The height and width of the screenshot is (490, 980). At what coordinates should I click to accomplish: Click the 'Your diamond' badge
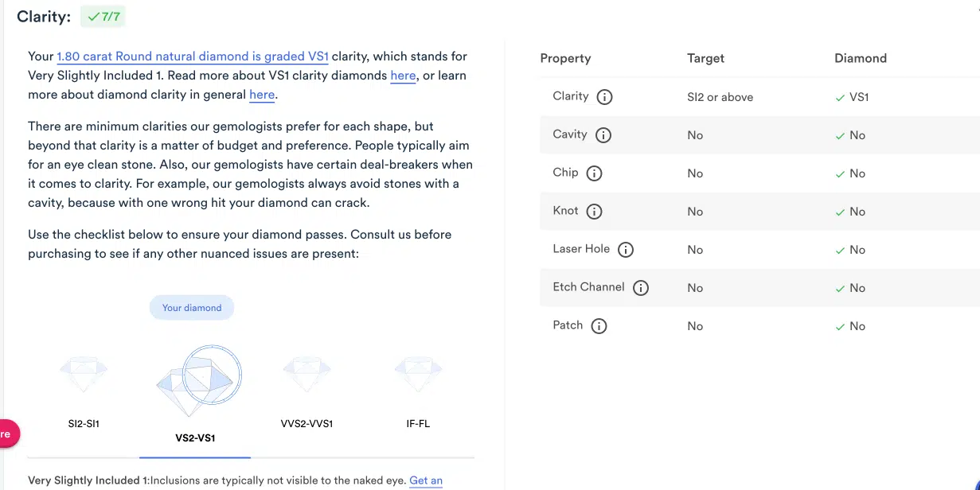[192, 305]
